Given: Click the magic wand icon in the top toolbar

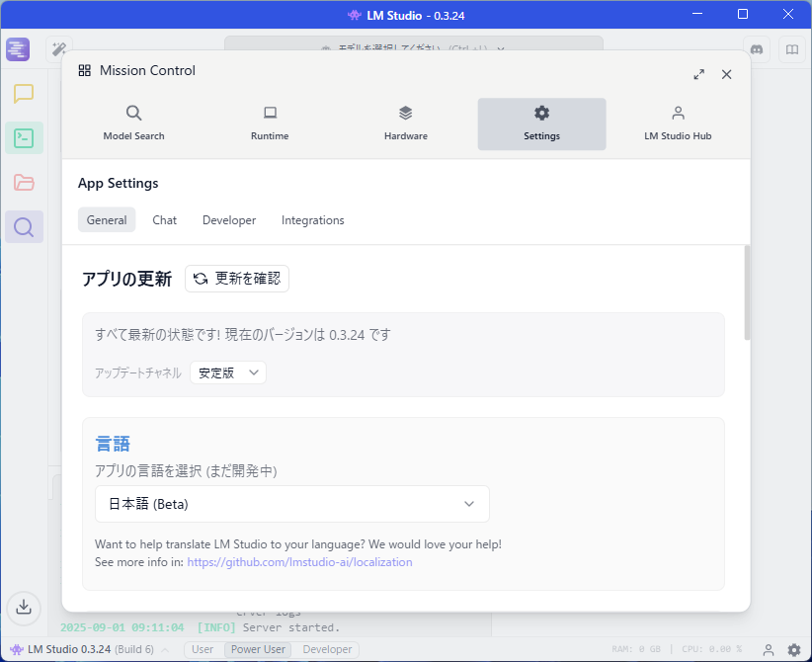Looking at the screenshot, I should pos(59,49).
